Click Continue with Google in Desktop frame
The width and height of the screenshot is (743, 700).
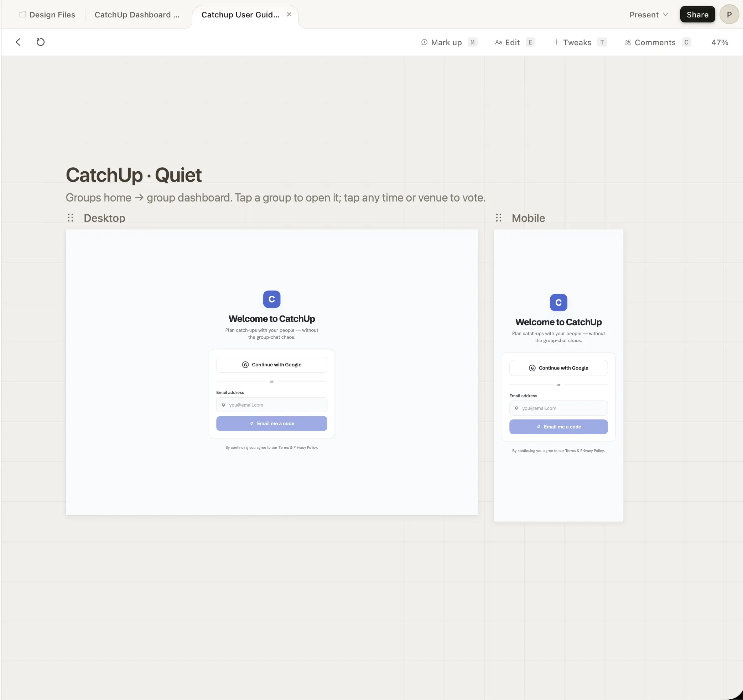[x=272, y=365]
